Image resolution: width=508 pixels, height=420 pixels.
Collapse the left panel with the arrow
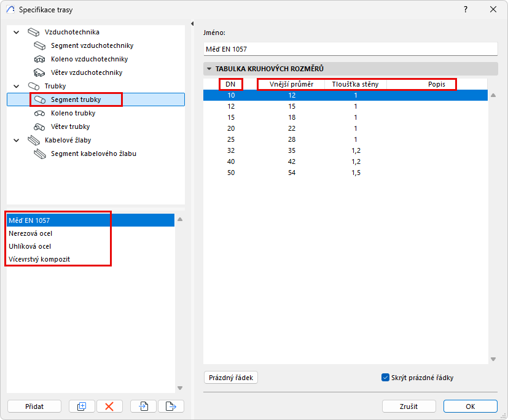tap(192, 23)
